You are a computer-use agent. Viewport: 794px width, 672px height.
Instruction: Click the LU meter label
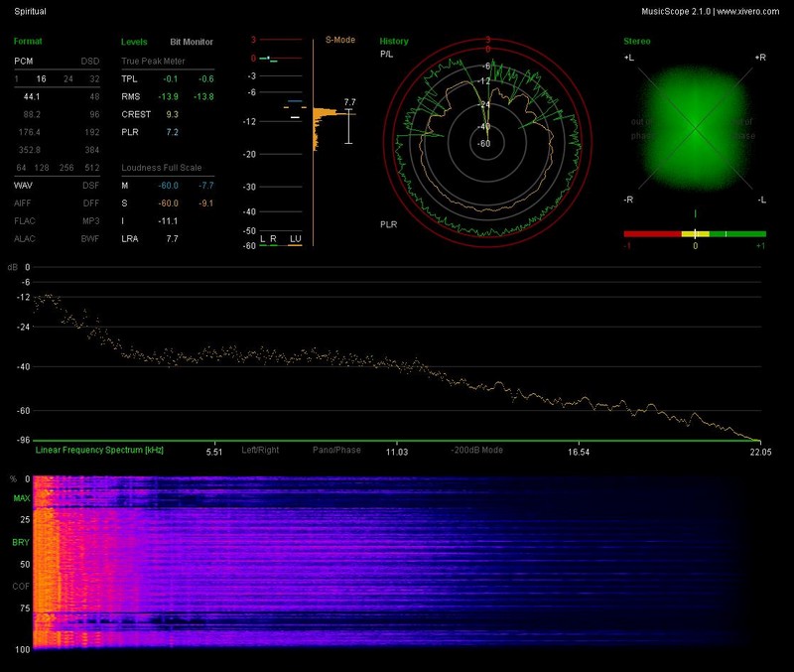[295, 239]
